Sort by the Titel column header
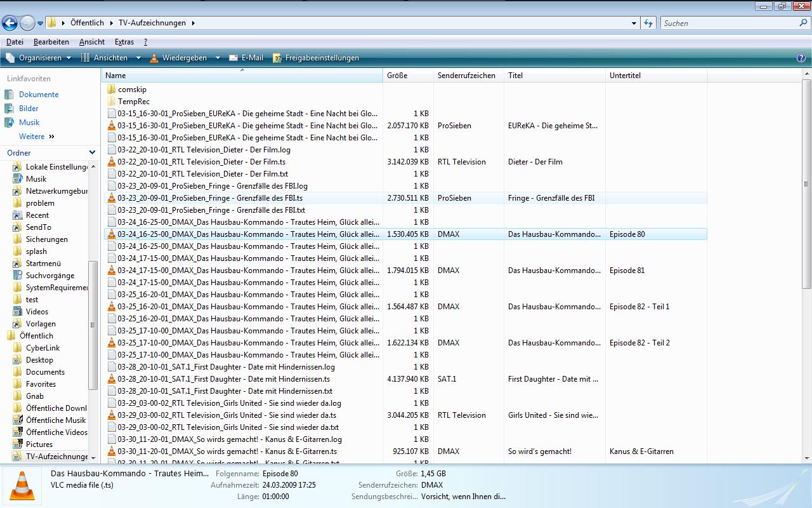 pyautogui.click(x=554, y=76)
